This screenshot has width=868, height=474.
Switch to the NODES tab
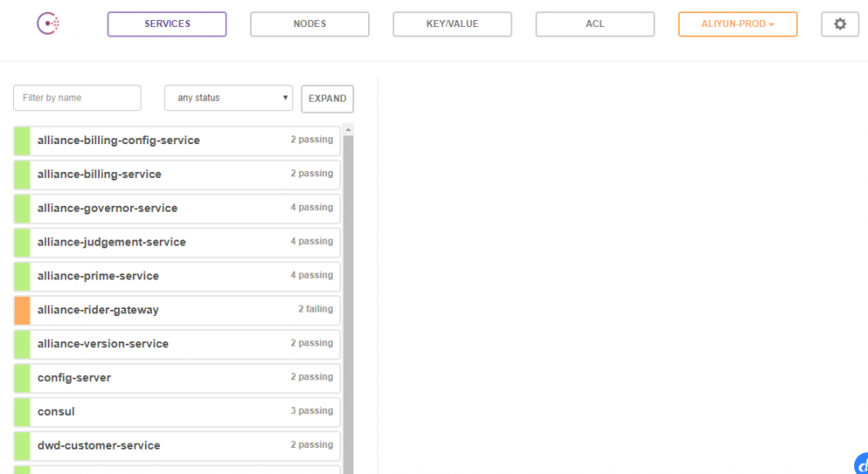pos(309,24)
